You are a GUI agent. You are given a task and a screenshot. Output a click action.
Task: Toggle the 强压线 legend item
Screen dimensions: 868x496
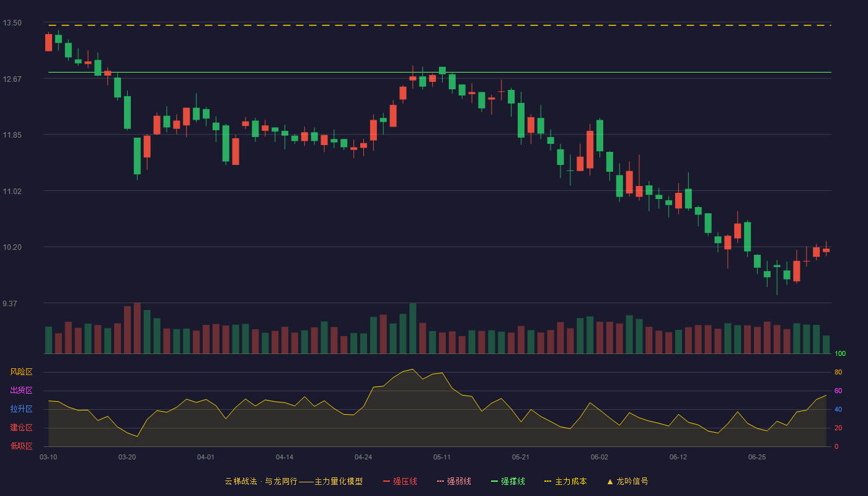pyautogui.click(x=400, y=481)
